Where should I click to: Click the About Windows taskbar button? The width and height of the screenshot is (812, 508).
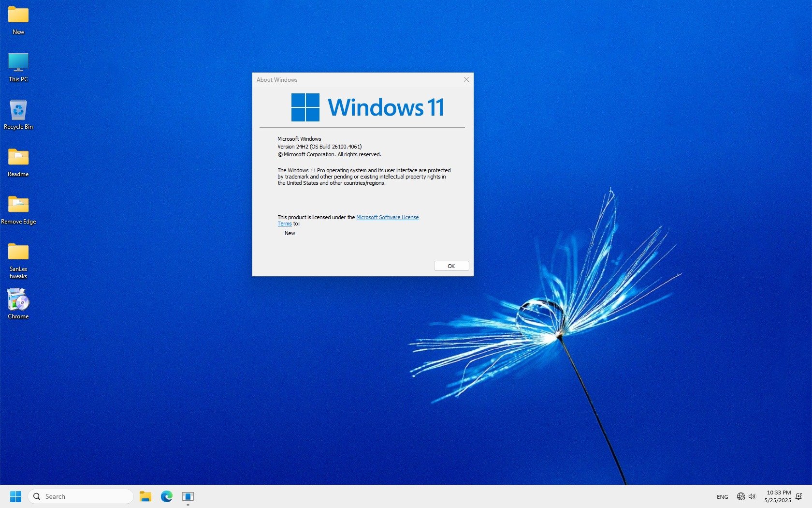click(x=188, y=496)
